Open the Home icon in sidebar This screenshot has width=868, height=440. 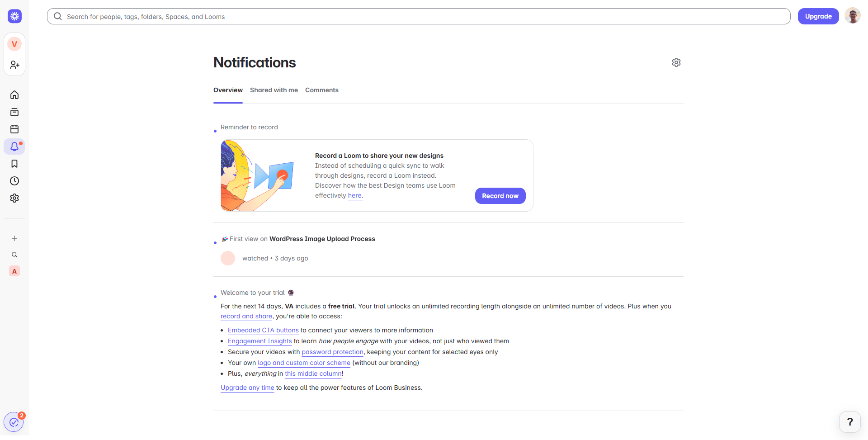(x=14, y=95)
